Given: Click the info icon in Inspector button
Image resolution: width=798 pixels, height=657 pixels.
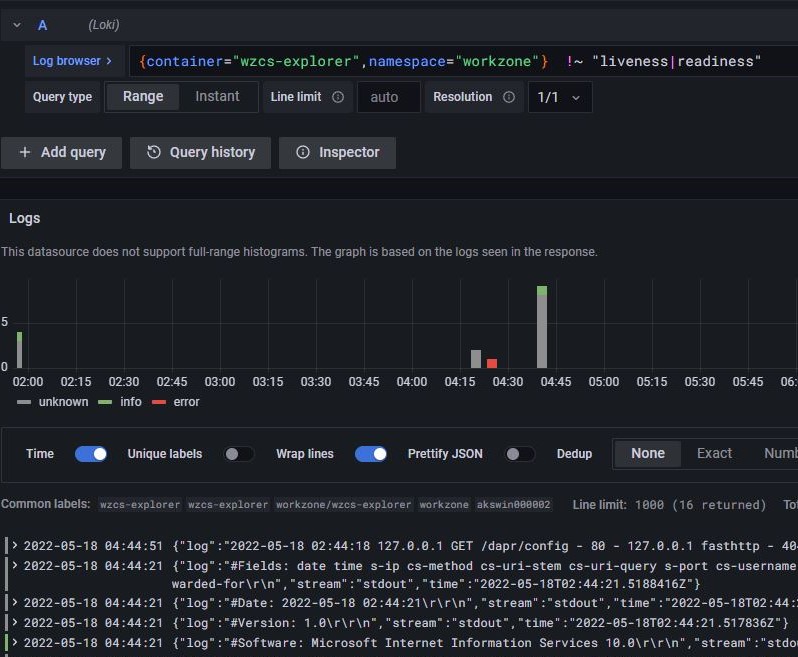Looking at the screenshot, I should 302,152.
